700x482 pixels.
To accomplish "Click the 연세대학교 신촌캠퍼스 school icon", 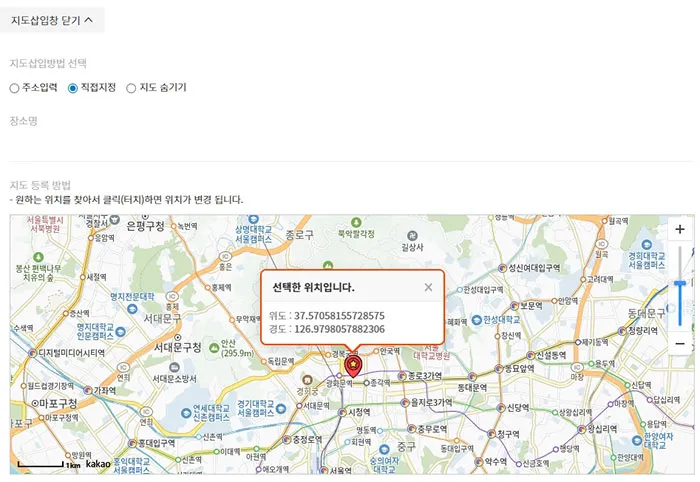I will 186,413.
